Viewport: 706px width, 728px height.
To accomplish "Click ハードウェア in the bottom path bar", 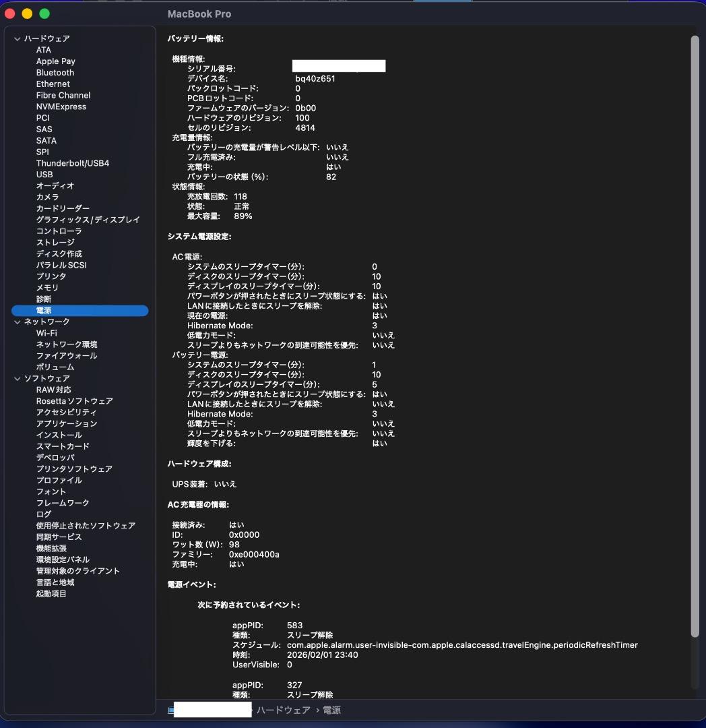I will tap(283, 710).
